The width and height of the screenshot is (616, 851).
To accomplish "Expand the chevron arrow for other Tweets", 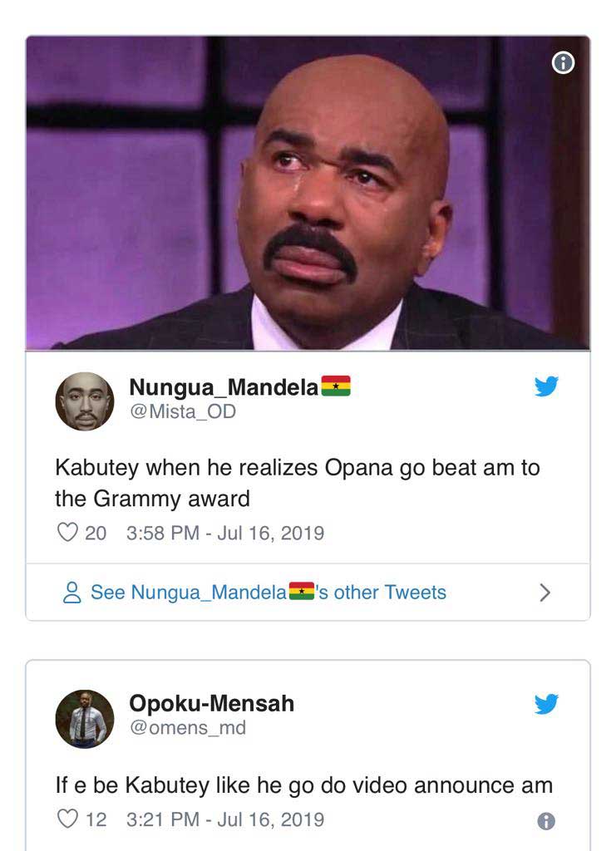I will [545, 592].
